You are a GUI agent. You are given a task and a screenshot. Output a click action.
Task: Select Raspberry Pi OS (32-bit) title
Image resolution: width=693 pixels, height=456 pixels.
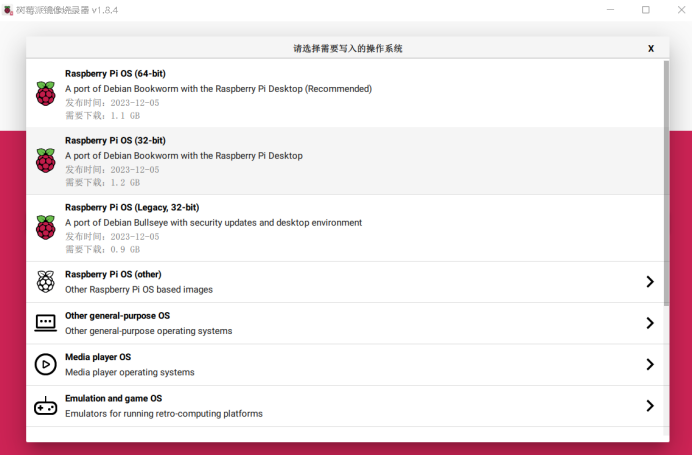(x=115, y=141)
